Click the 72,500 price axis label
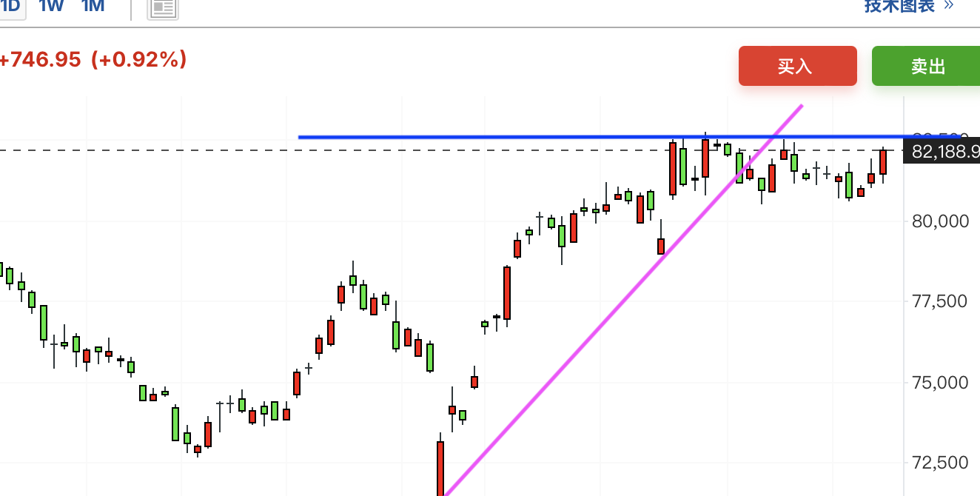This screenshot has height=496, width=980. tap(937, 463)
